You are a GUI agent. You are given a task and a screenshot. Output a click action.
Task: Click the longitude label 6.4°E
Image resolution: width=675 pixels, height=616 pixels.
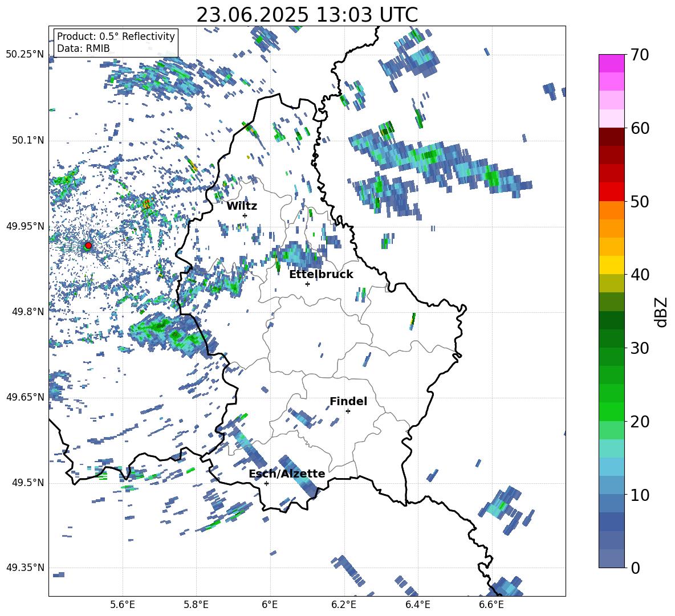(x=417, y=605)
